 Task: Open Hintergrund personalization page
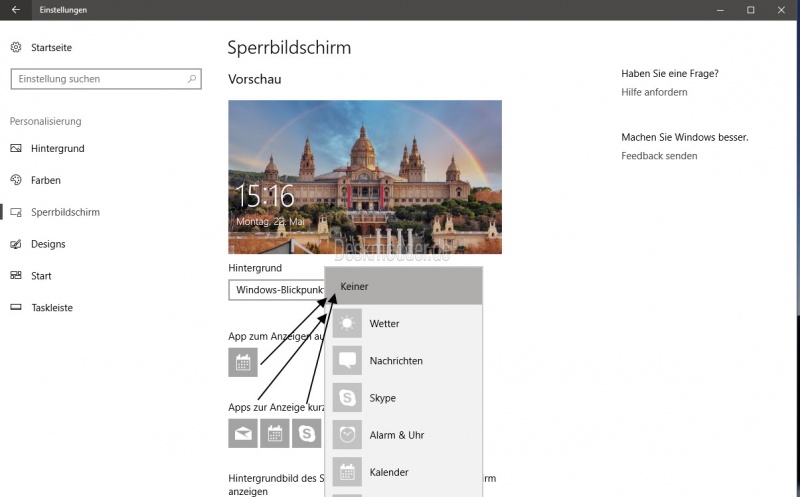(58, 148)
